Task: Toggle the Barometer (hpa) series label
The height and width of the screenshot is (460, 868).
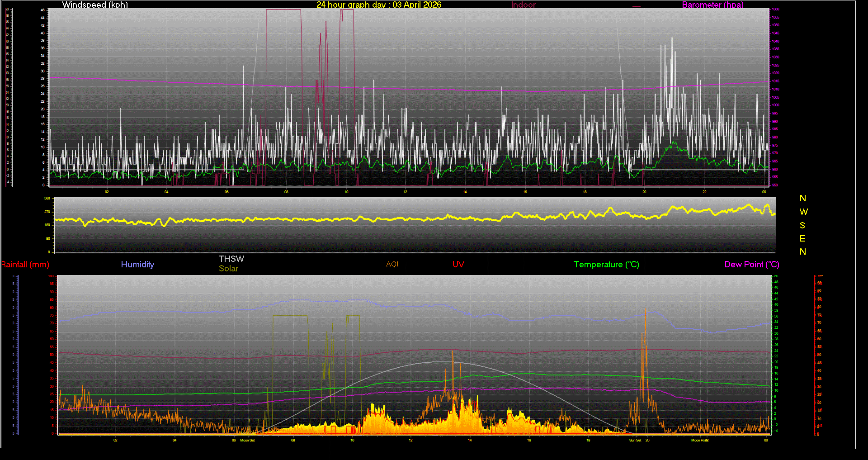Action: pos(712,5)
